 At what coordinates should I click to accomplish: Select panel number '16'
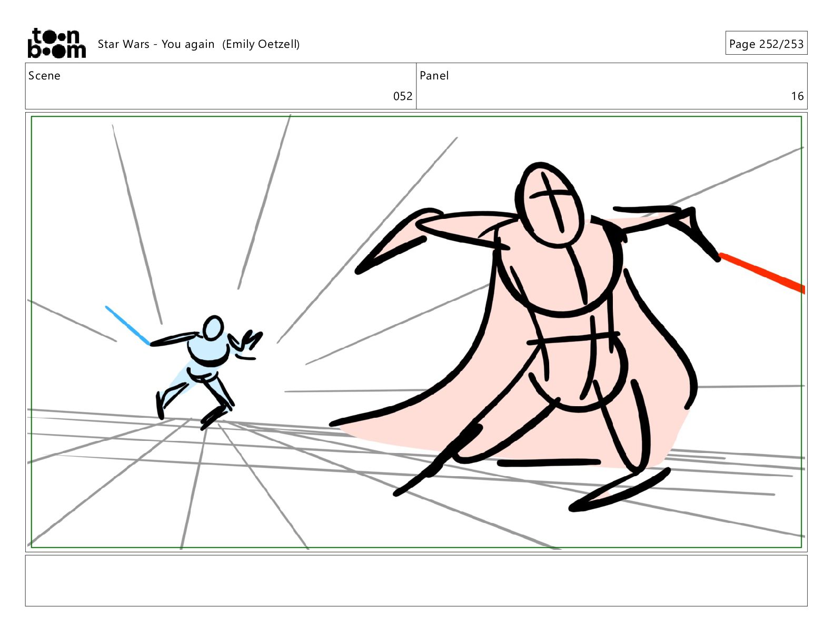coord(797,96)
